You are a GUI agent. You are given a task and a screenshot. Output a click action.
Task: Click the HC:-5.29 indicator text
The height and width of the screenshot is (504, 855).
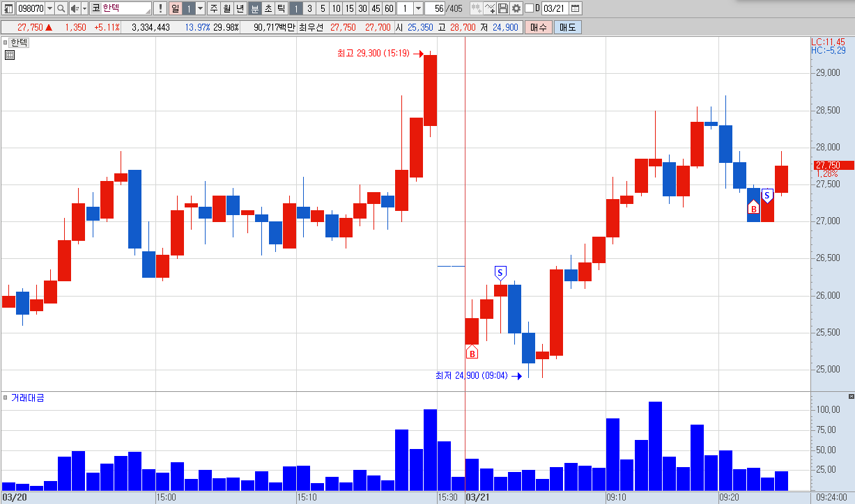(828, 50)
